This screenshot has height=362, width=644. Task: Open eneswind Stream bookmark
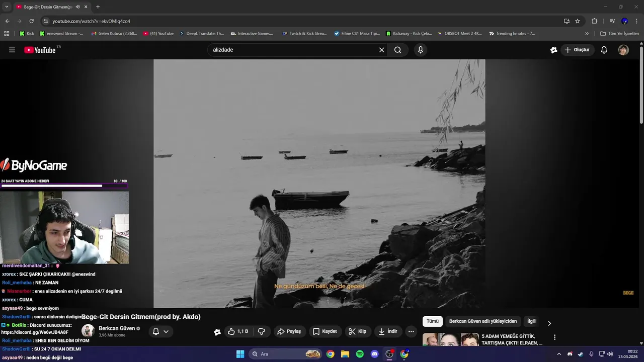tap(61, 34)
